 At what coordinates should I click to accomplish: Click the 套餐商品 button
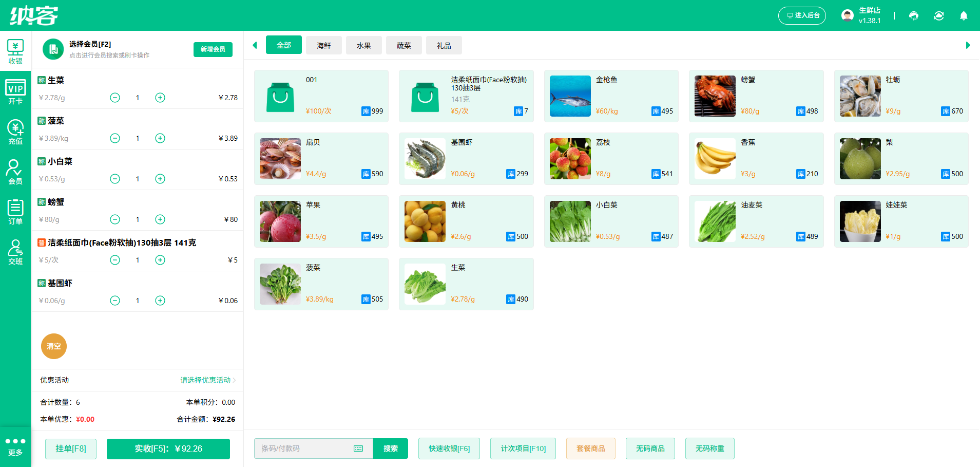point(591,449)
